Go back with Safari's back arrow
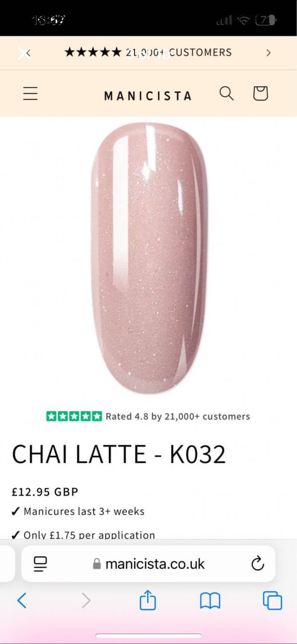 pos(22,601)
